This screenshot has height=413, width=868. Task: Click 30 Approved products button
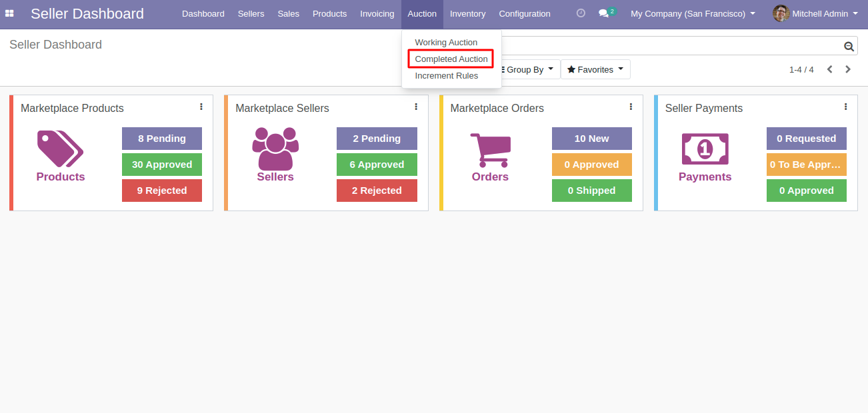[162, 165]
